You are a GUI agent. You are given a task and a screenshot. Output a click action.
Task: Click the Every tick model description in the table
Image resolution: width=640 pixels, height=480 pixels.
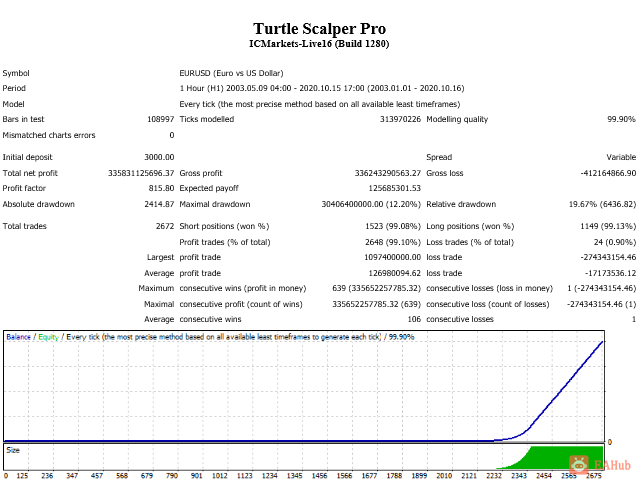tap(320, 104)
